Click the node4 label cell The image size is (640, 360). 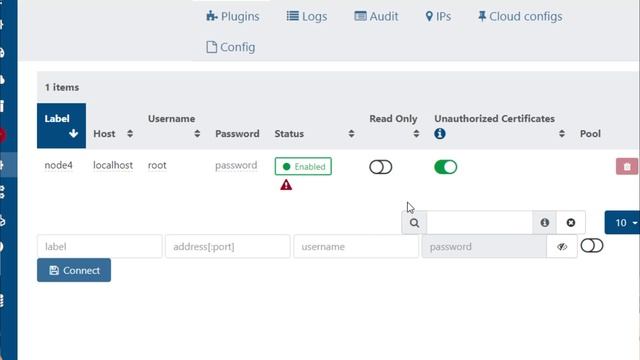[x=58, y=165]
